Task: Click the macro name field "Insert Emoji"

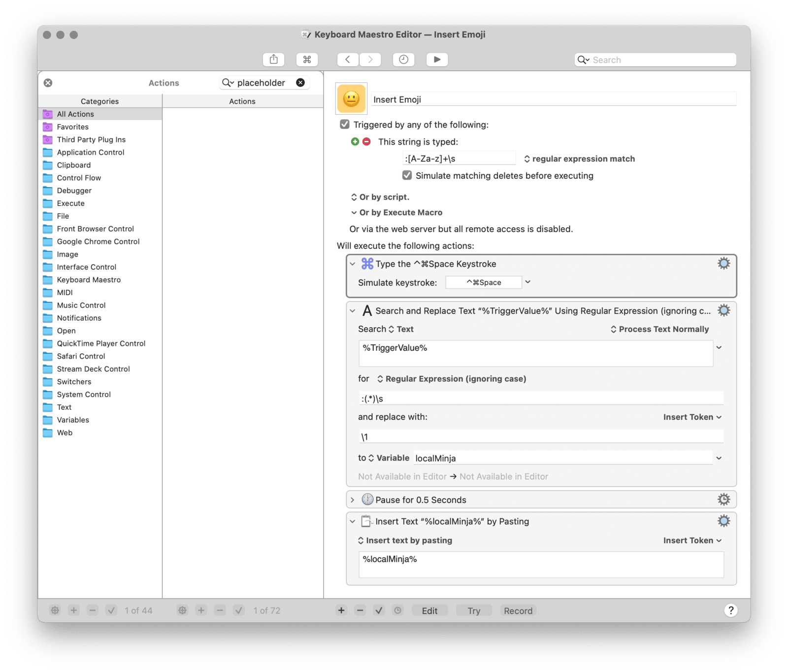Action: point(554,100)
